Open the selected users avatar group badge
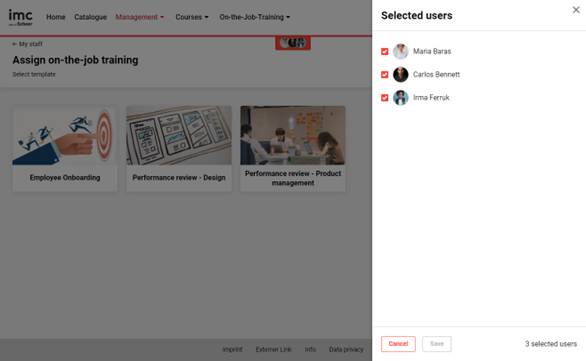 click(293, 43)
